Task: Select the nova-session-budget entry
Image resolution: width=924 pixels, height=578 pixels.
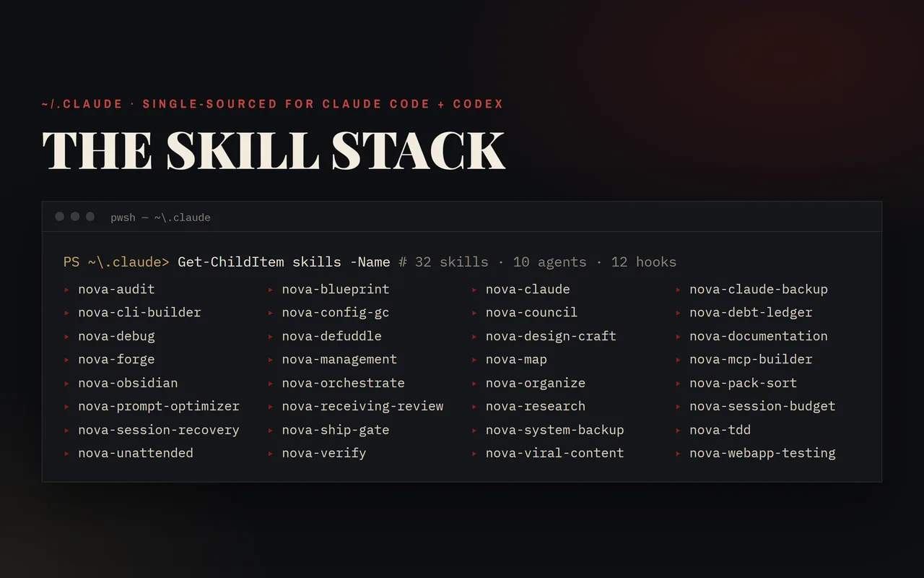Action: click(762, 406)
